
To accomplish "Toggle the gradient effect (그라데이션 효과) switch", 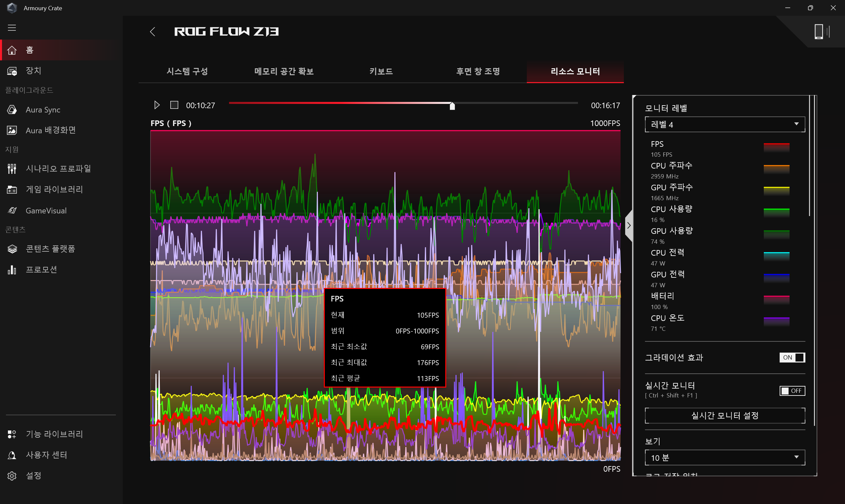I will pyautogui.click(x=792, y=357).
